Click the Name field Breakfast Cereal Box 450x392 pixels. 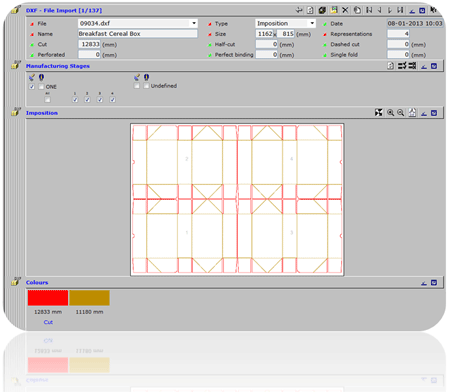(x=138, y=34)
